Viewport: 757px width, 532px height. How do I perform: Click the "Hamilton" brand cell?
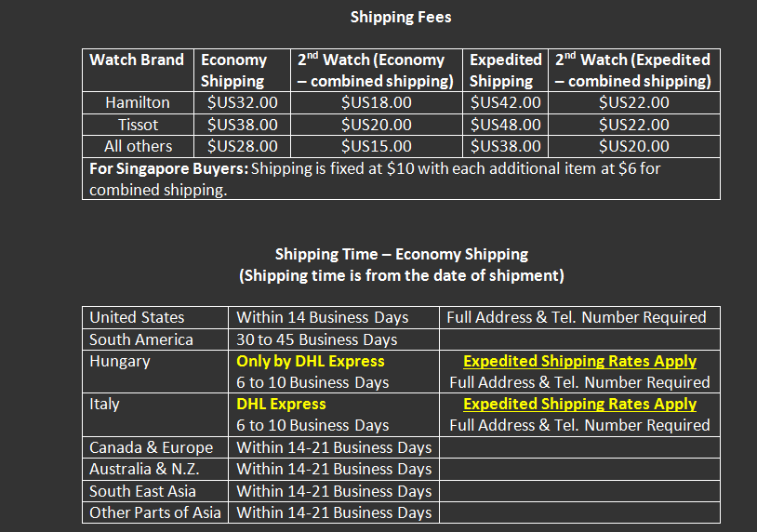[x=138, y=103]
